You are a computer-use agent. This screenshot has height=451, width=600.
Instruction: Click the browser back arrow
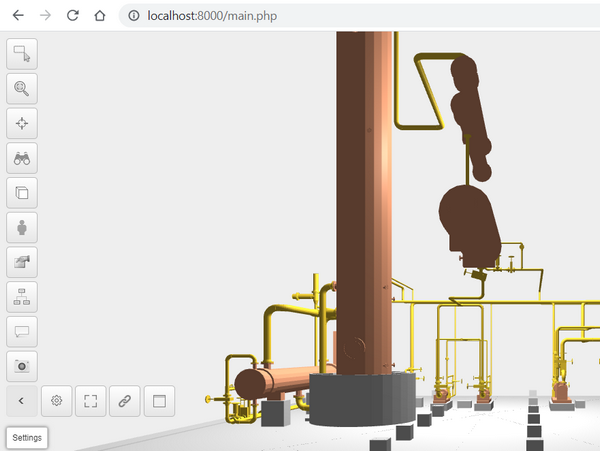tap(18, 16)
